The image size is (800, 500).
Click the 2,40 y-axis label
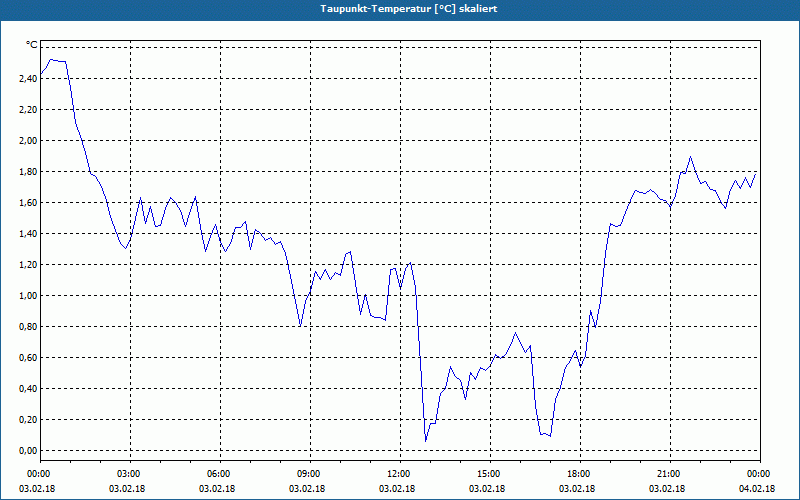point(28,79)
